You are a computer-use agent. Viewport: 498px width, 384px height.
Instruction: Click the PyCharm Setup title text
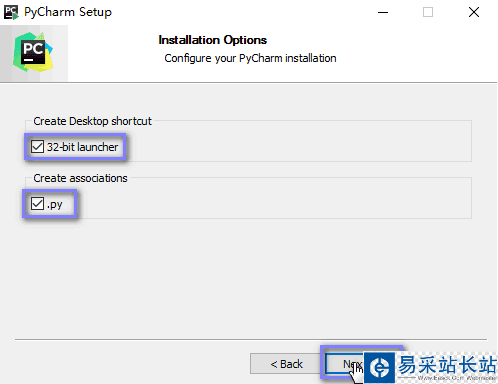tap(68, 12)
